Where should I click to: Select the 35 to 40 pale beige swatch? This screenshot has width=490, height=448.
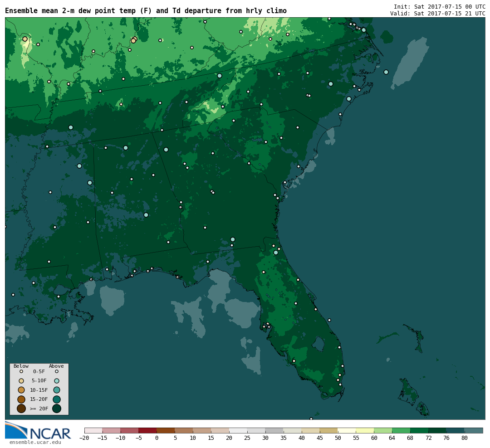click(293, 430)
